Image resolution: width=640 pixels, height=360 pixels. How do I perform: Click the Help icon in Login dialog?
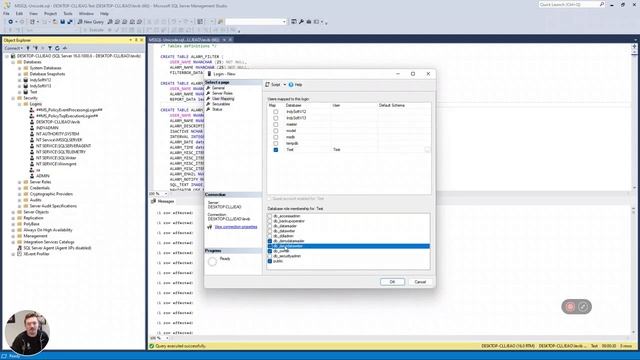(291, 84)
